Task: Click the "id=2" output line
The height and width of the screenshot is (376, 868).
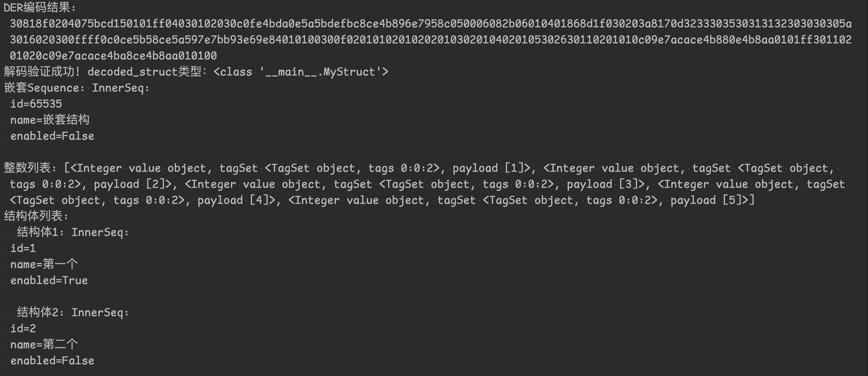Action: pyautogui.click(x=23, y=329)
